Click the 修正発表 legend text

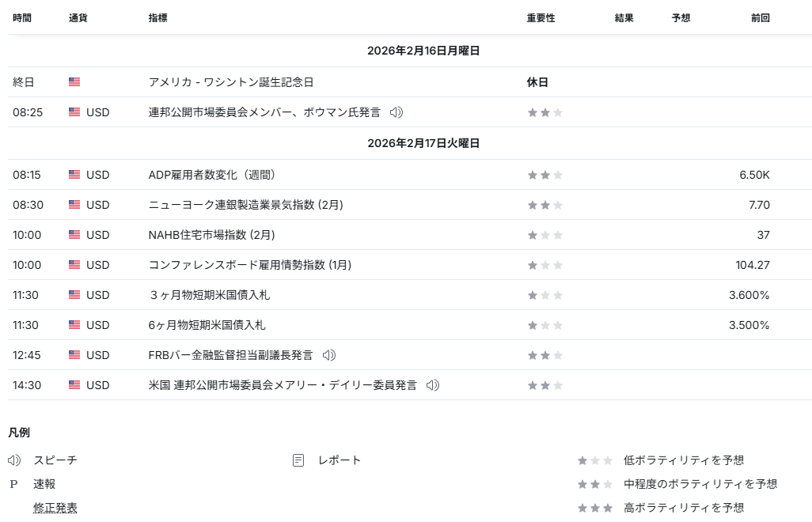pyautogui.click(x=55, y=508)
